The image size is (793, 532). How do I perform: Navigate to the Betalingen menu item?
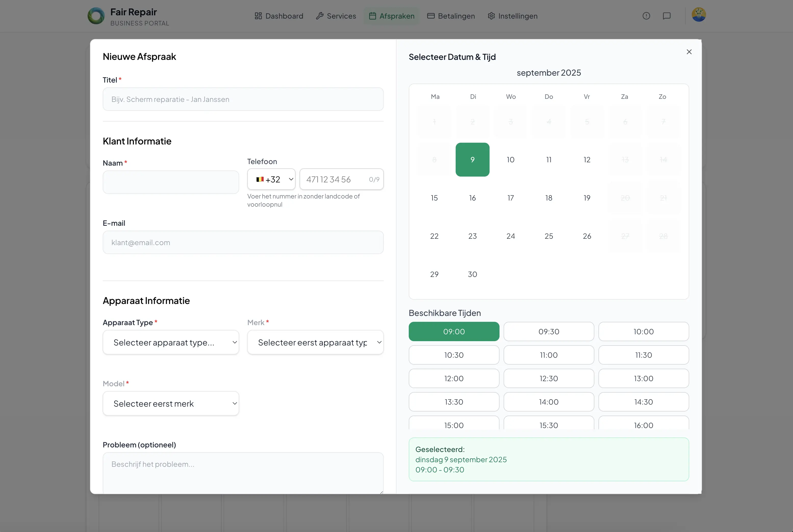[x=451, y=16]
